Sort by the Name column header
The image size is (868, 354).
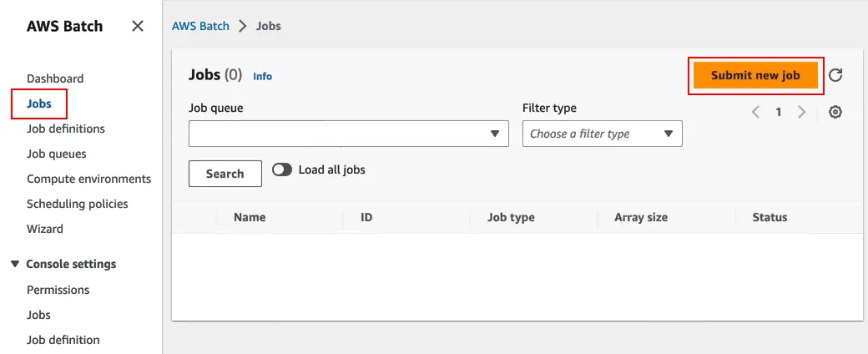click(250, 217)
